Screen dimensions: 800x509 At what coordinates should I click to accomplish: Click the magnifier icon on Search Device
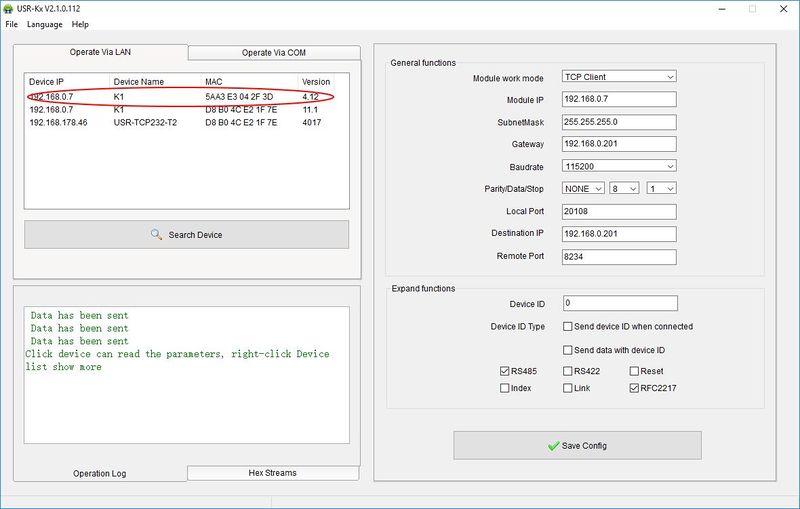coord(156,235)
